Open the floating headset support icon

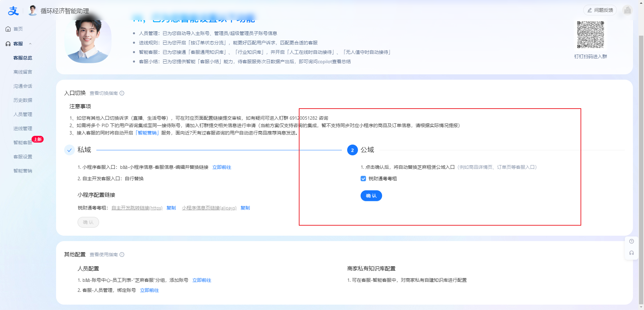[631, 253]
